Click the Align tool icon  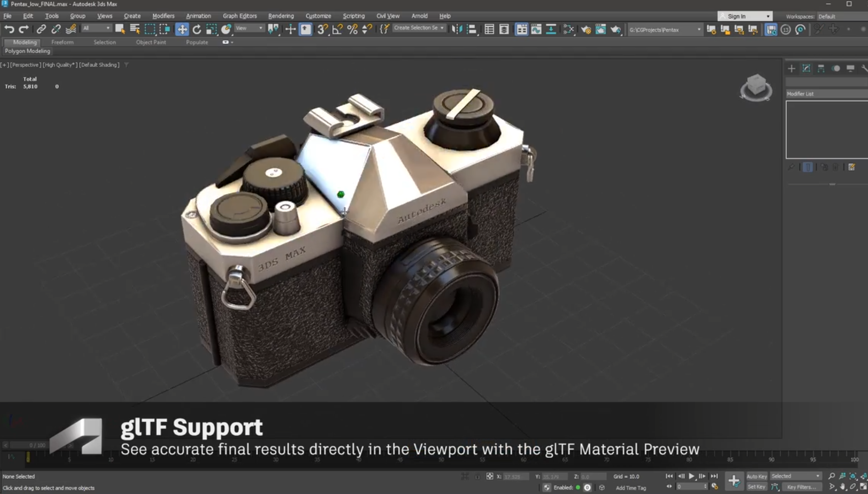tap(471, 29)
